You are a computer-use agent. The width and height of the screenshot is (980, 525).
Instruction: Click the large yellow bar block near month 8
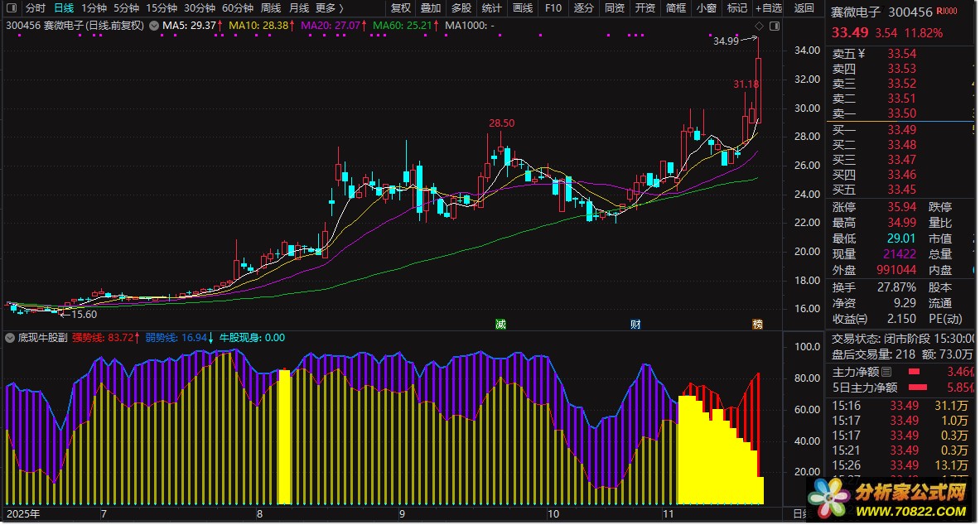tap(284, 436)
